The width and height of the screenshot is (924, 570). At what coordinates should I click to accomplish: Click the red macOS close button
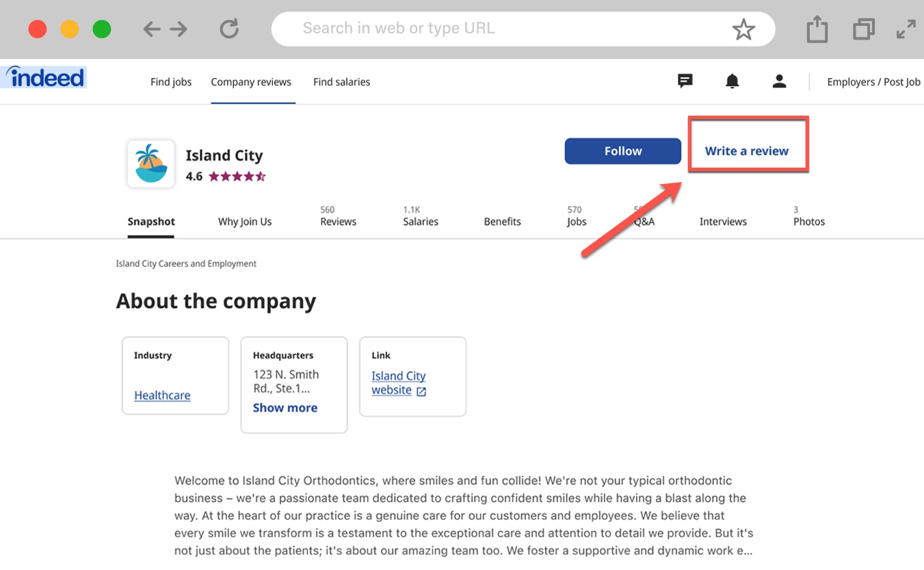coord(37,29)
